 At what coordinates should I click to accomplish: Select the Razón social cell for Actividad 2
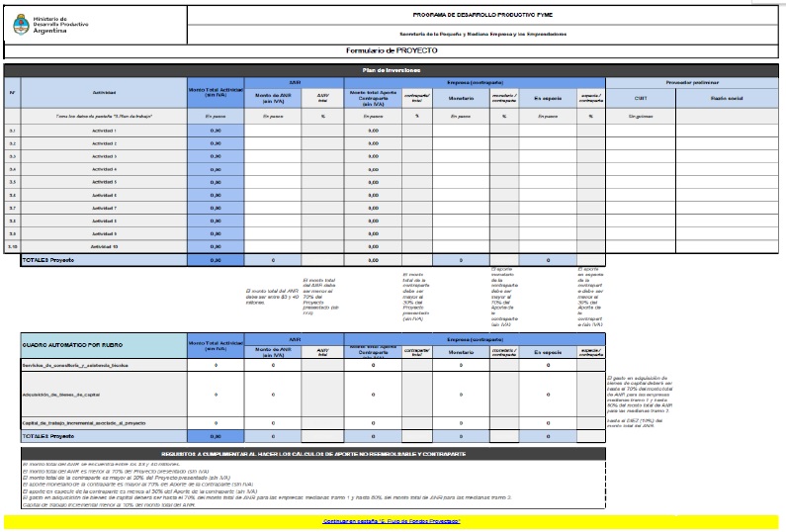(727, 143)
